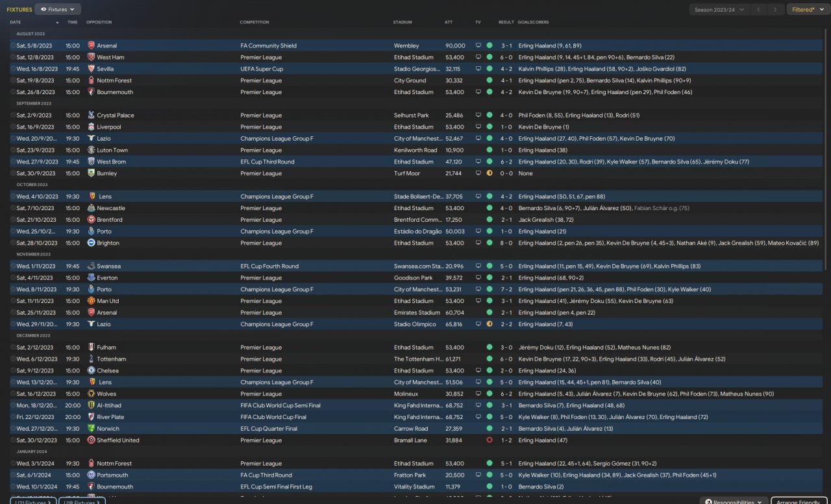Click the Goodison Park stadium name
This screenshot has height=504, width=831.
click(x=412, y=278)
